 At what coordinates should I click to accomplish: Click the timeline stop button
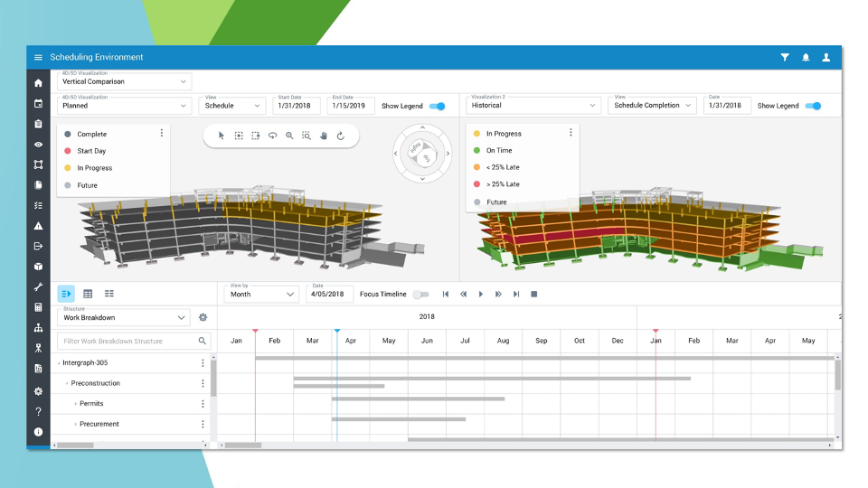point(533,294)
